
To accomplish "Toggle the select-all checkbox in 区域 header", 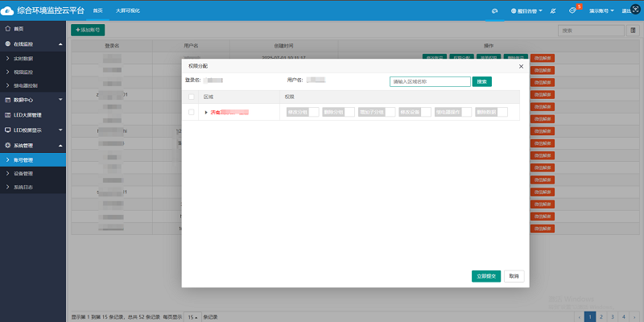I will [x=192, y=97].
